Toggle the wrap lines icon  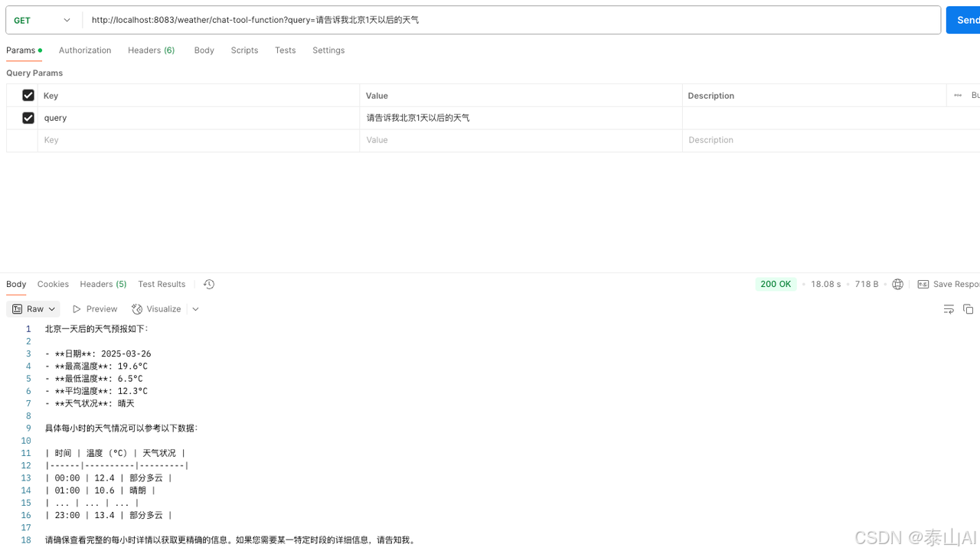point(949,309)
